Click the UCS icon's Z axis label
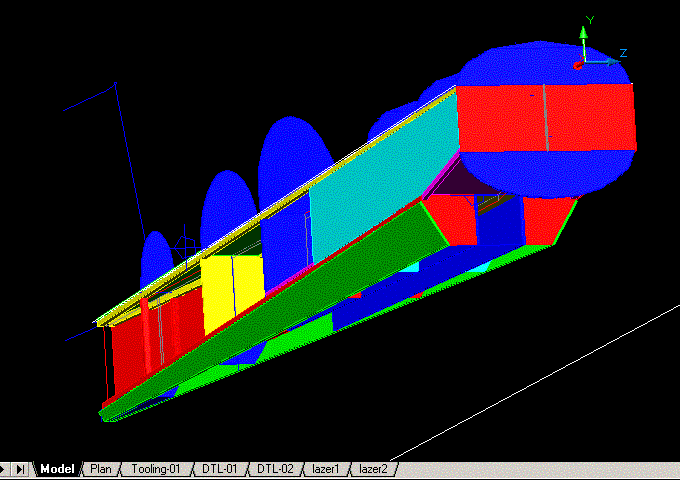Screen dimensions: 680x480 pos(622,53)
